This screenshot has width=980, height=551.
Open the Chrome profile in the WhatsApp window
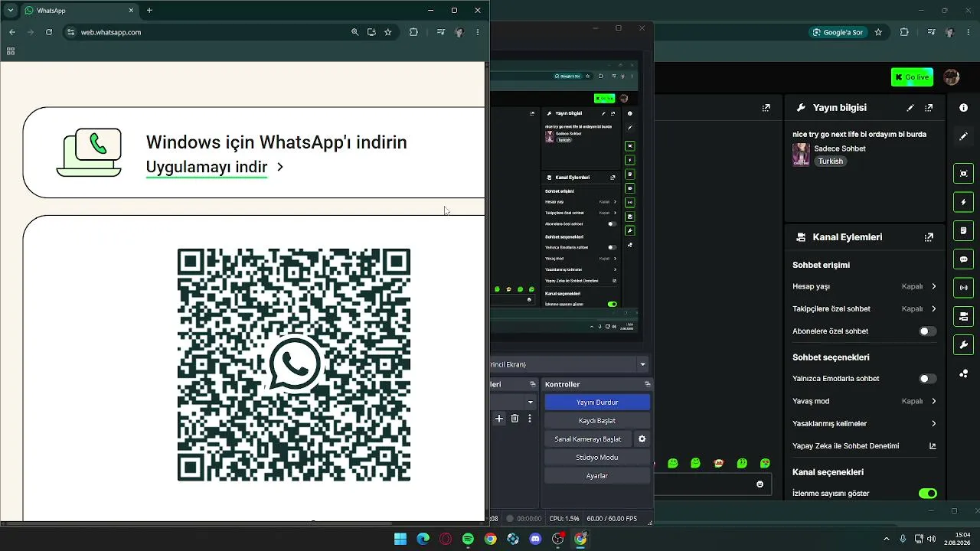[459, 32]
